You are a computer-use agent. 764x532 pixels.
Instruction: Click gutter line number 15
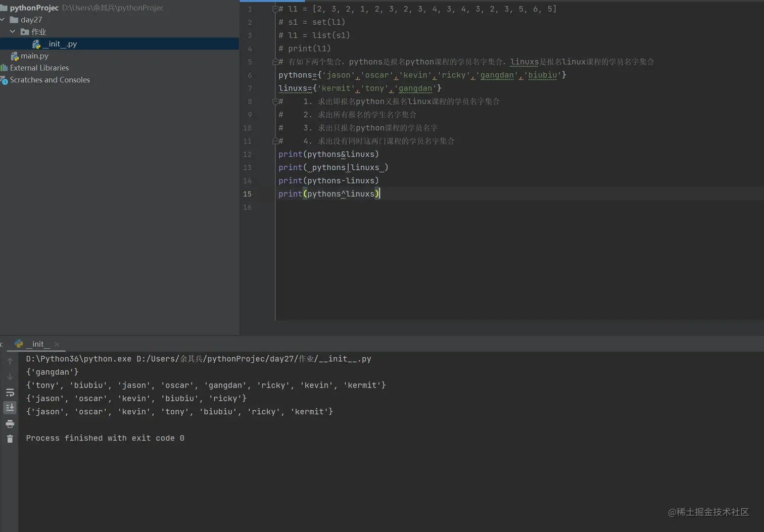[247, 194]
